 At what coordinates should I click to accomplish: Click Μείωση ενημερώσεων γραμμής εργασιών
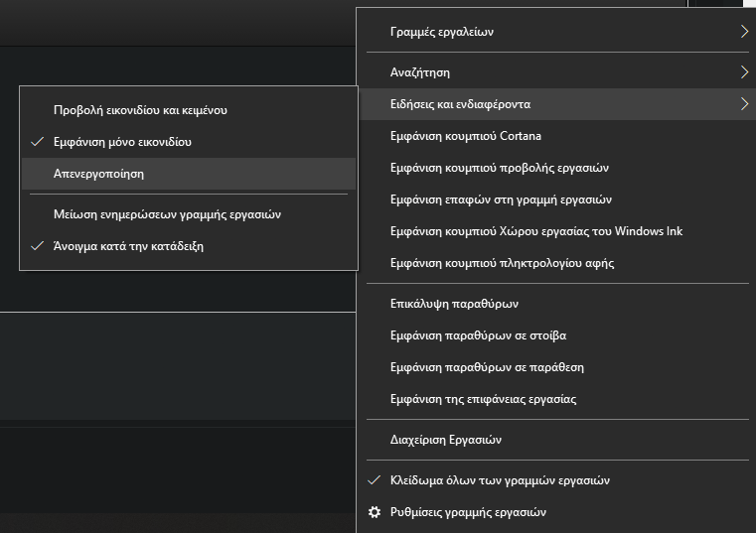[167, 214]
